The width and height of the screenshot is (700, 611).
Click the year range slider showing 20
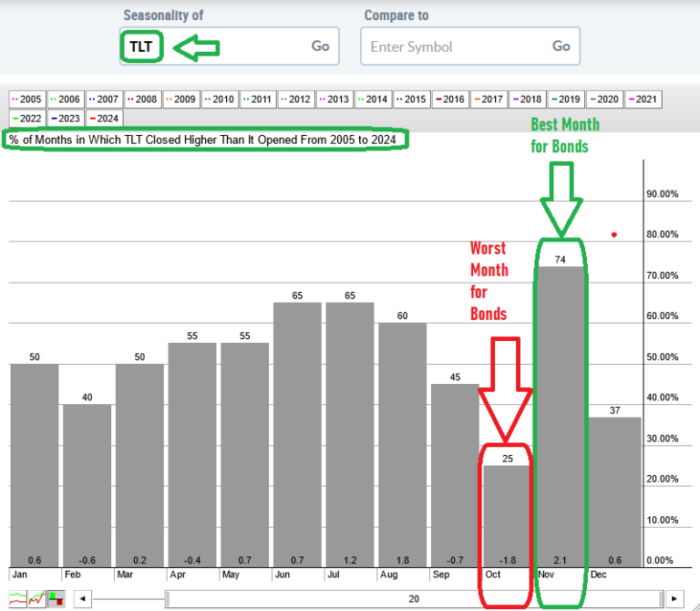414,598
